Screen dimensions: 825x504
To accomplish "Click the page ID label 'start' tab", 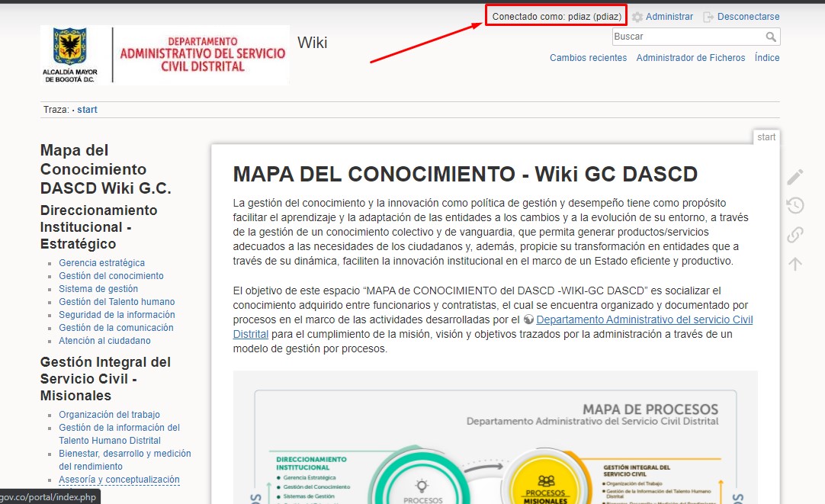I will click(x=766, y=137).
